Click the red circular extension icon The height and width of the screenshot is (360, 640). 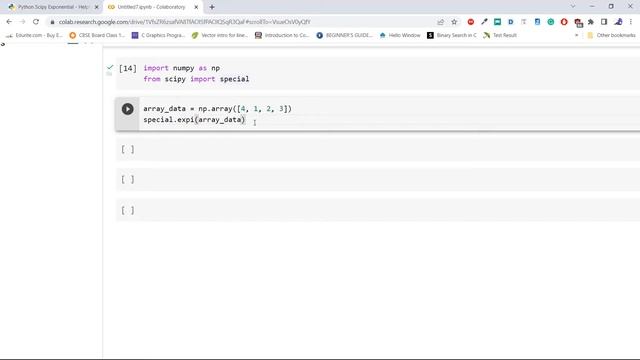(471, 22)
